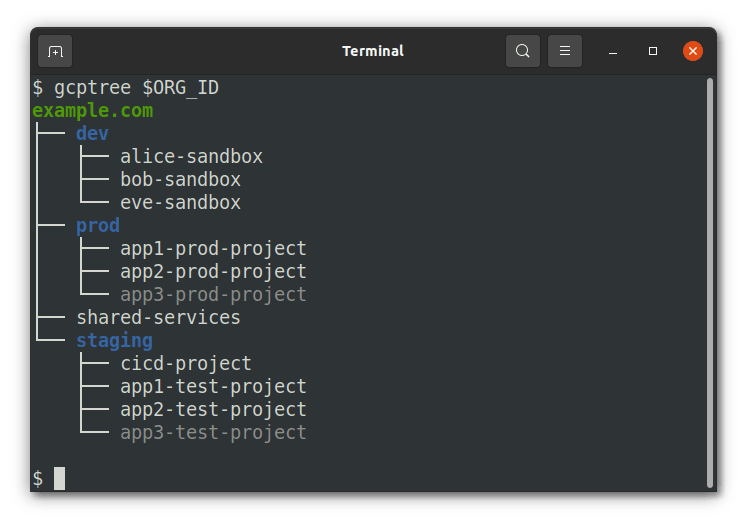This screenshot has height=529, width=751.
Task: Click the shared-services project entry
Action: pos(158,318)
